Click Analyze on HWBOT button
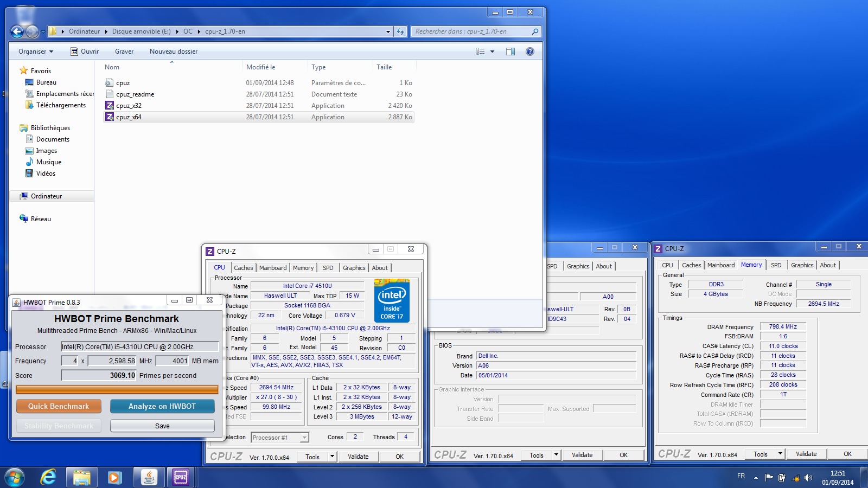This screenshot has width=868, height=488. (x=162, y=406)
